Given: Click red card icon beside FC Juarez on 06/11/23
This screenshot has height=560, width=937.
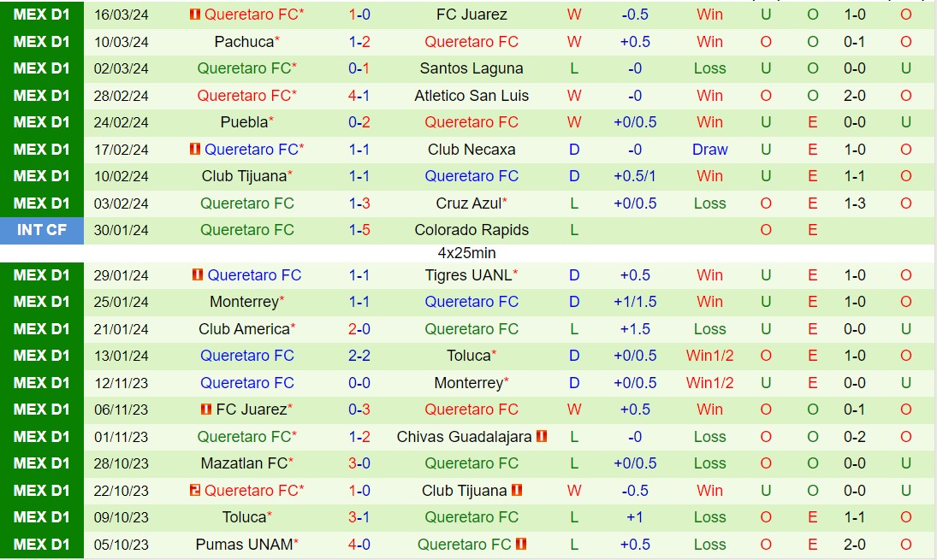Looking at the screenshot, I should pos(205,410).
